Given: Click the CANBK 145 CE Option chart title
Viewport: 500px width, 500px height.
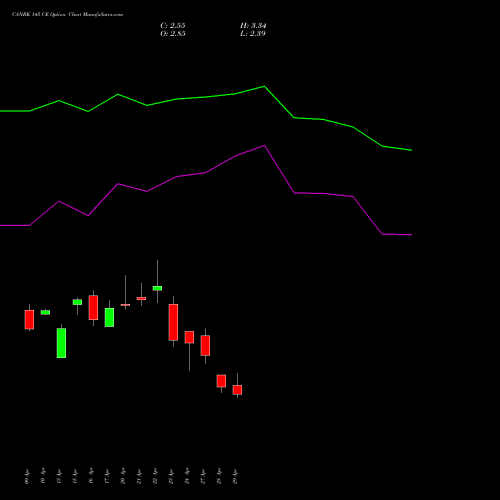Looking at the screenshot, I should click(x=67, y=15).
